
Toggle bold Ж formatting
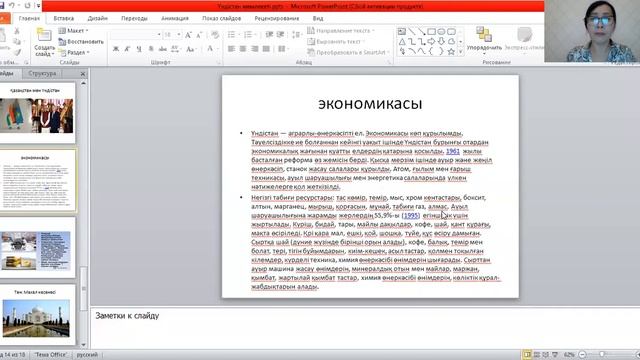point(116,49)
